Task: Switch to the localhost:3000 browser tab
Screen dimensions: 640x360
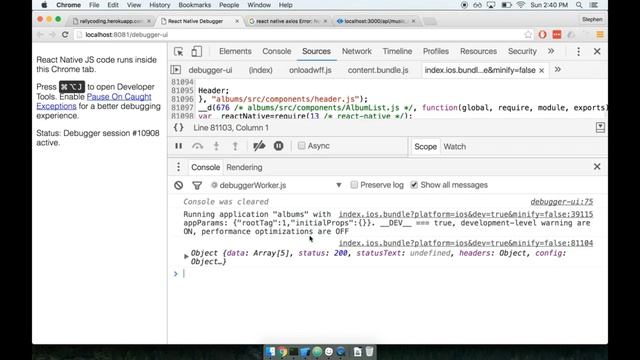Action: 376,21
